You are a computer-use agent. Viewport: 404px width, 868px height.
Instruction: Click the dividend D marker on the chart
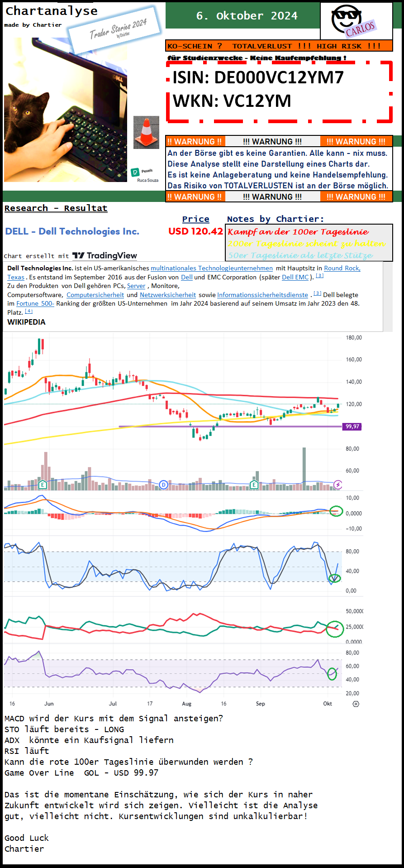(163, 485)
